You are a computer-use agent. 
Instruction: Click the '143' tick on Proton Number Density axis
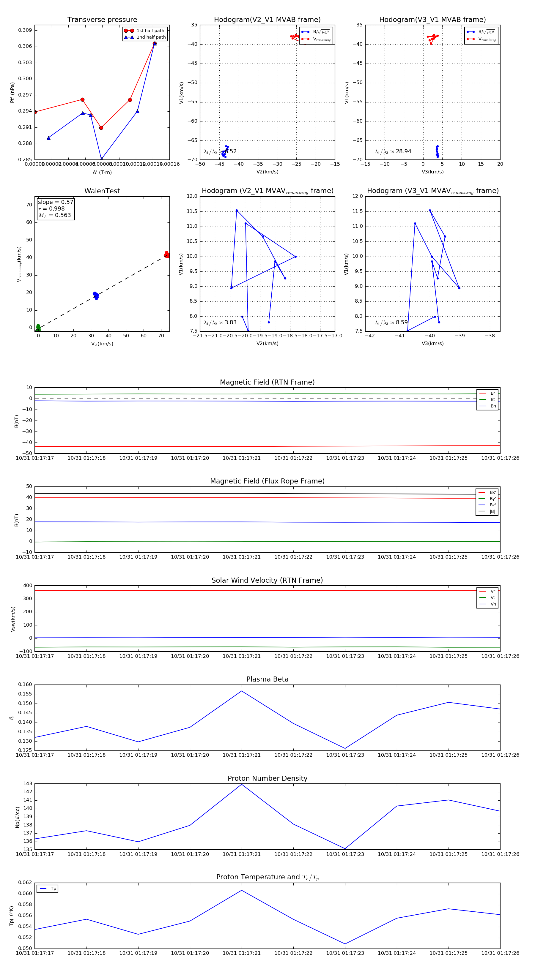tap(28, 784)
